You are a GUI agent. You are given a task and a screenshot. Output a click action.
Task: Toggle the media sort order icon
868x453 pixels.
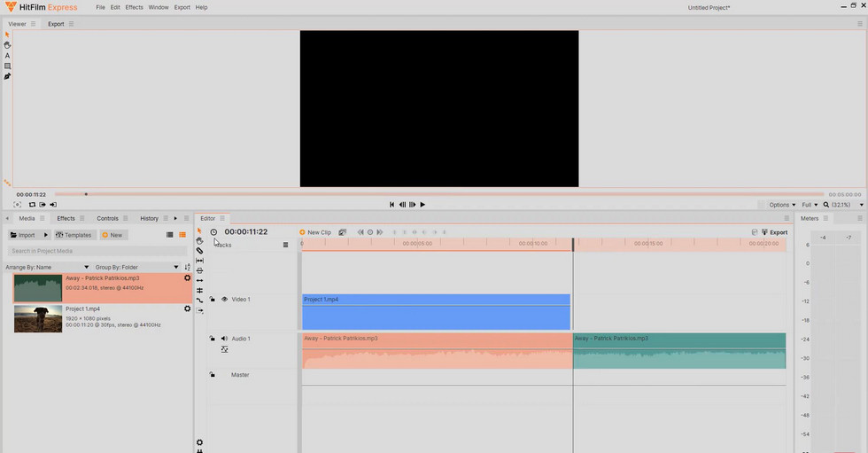pos(187,267)
